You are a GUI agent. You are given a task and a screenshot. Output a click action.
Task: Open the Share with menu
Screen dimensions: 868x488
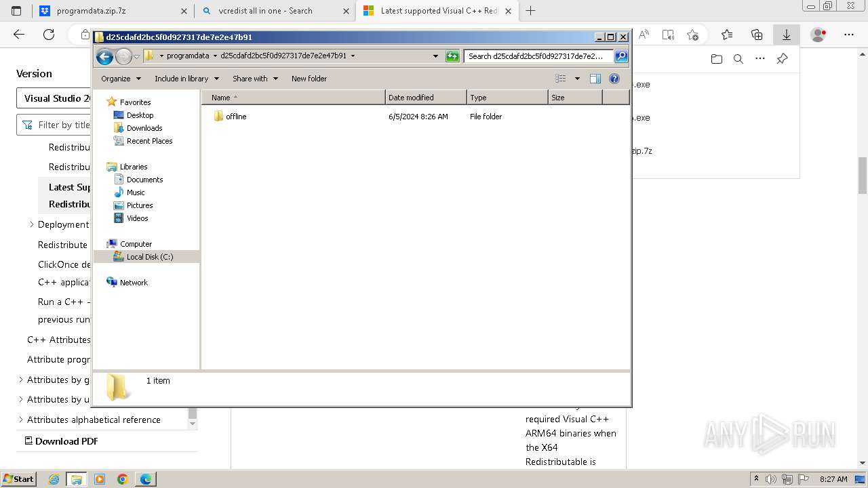click(x=255, y=79)
